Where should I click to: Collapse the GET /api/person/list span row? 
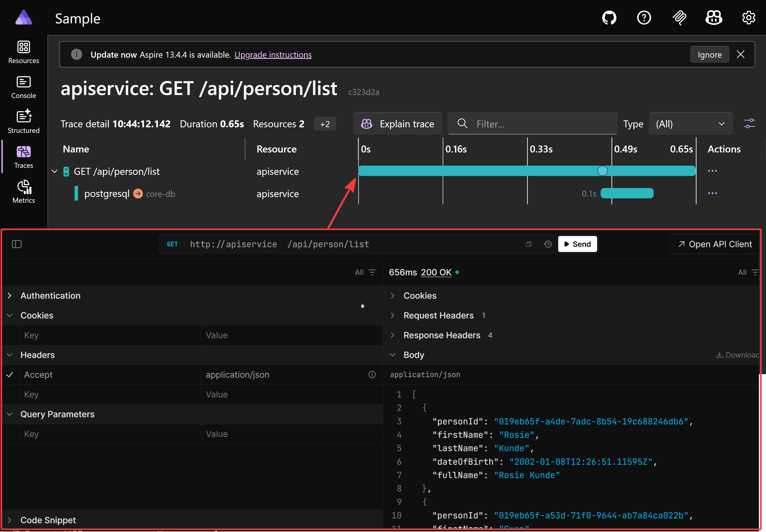[55, 171]
